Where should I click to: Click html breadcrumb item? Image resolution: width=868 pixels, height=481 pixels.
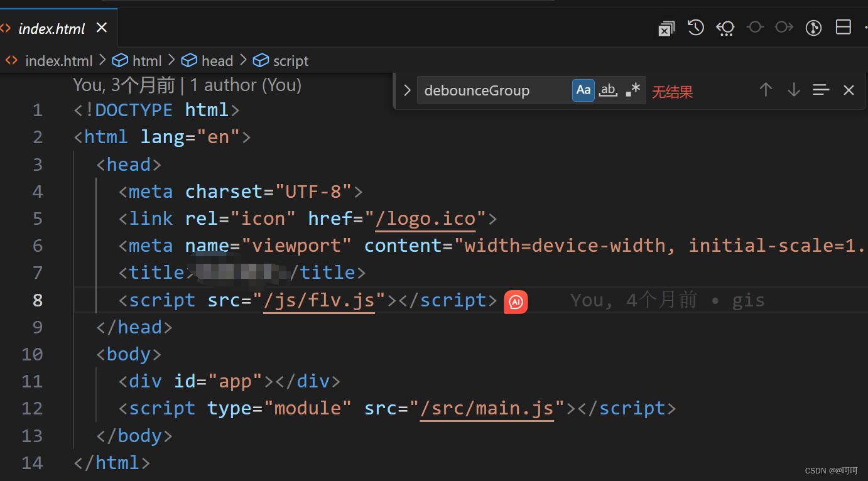147,61
